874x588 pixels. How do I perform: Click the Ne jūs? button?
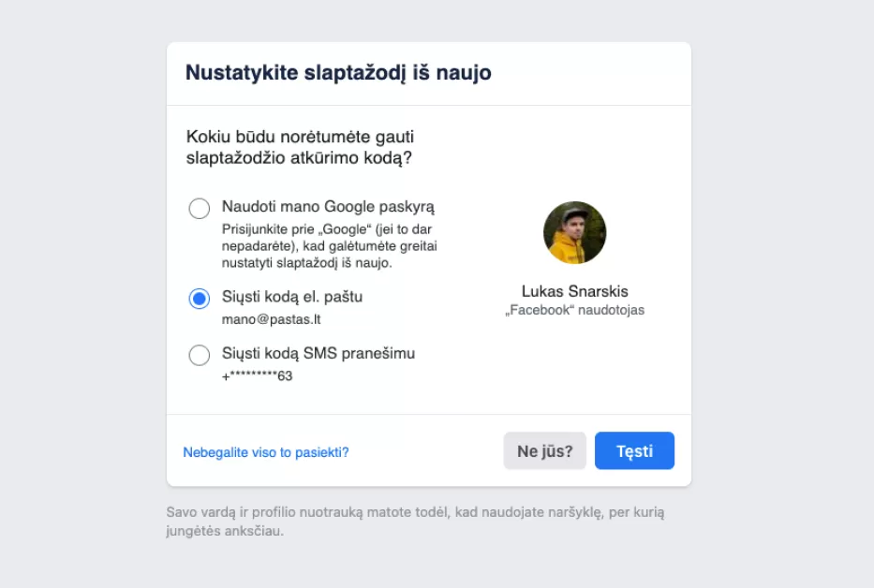[544, 450]
